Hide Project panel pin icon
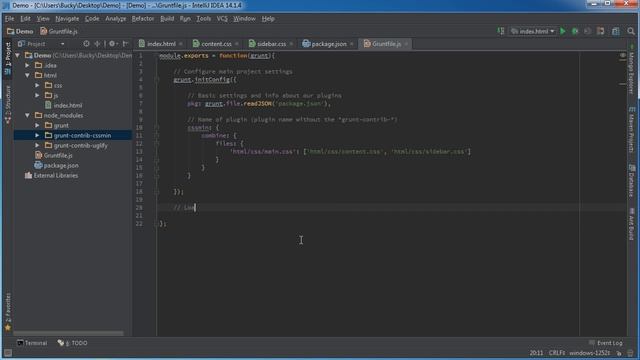Image resolution: width=640 pixels, height=360 pixels. (x=126, y=44)
